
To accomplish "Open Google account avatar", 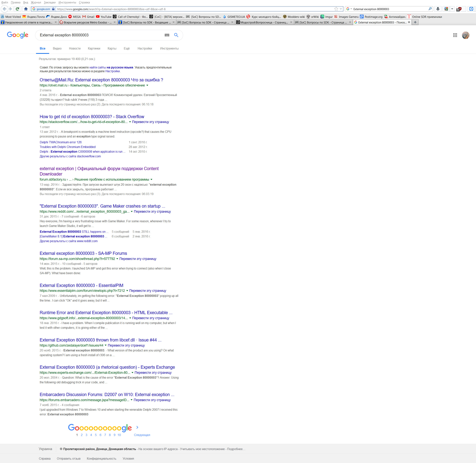I will tap(465, 35).
